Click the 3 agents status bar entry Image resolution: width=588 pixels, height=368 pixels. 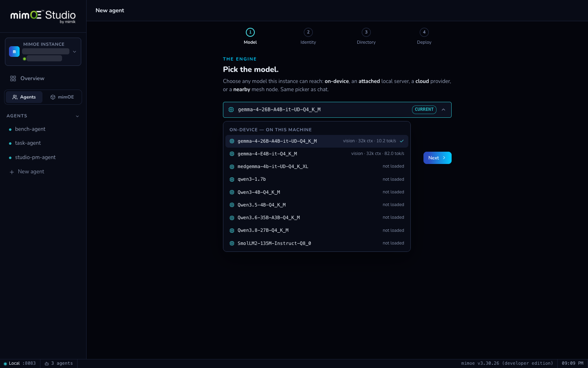tap(59, 364)
